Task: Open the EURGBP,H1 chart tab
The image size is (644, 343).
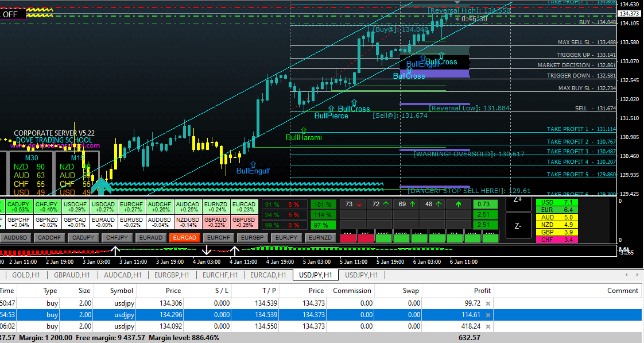Action: 172,275
